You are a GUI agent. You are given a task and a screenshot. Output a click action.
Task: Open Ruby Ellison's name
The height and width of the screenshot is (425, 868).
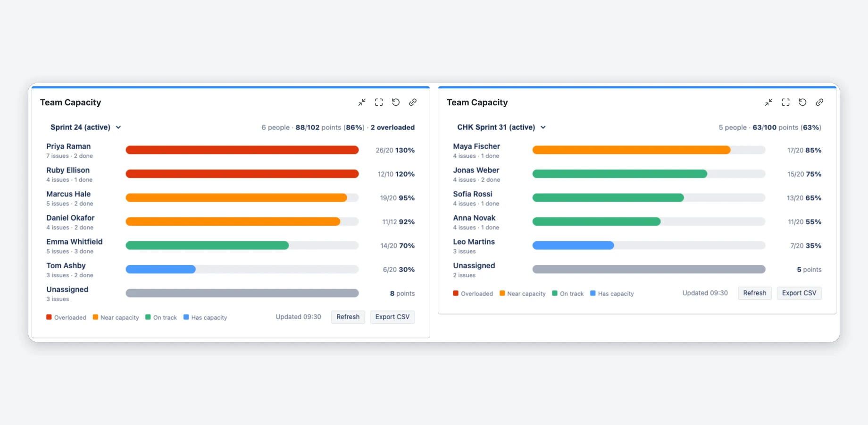(68, 170)
